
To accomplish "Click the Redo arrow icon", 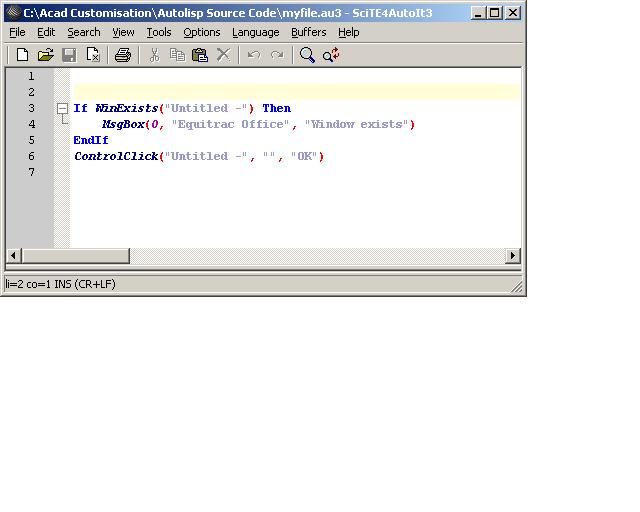I will (x=277, y=55).
